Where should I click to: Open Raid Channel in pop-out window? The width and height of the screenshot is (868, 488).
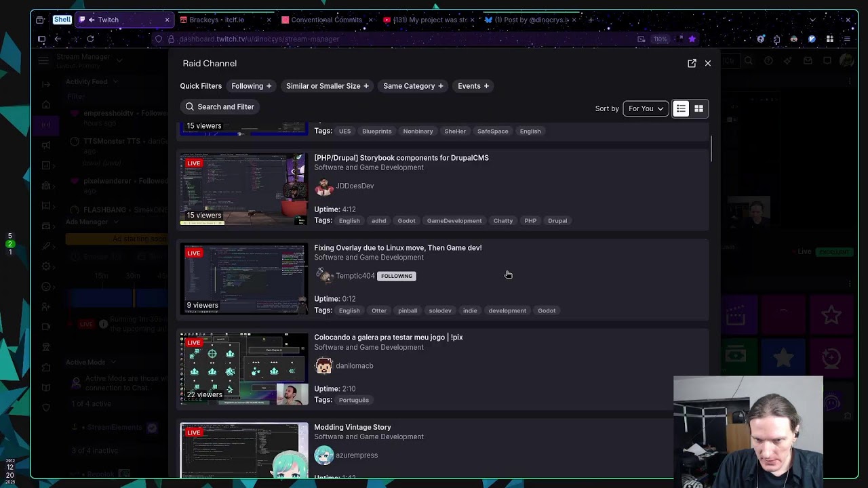692,63
